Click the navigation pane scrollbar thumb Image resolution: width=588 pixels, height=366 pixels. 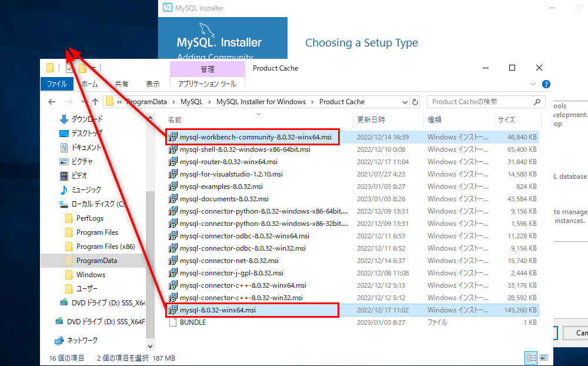tap(150, 264)
